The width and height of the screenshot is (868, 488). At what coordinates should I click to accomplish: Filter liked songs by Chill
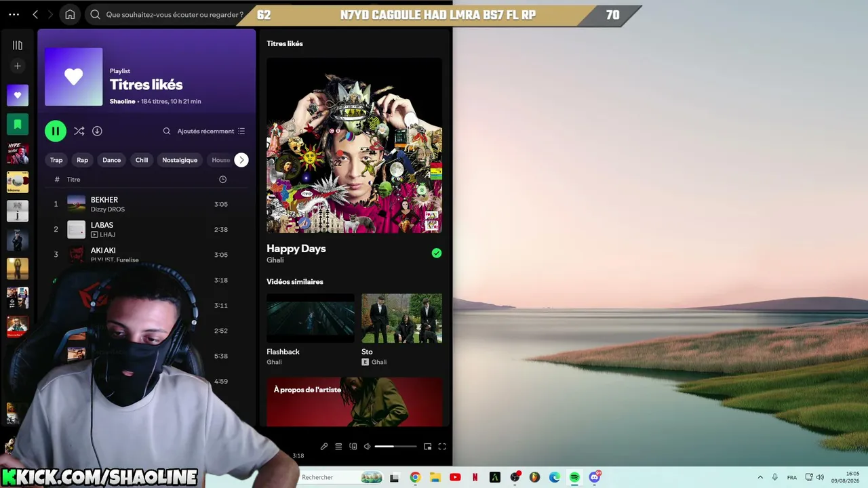(x=142, y=160)
